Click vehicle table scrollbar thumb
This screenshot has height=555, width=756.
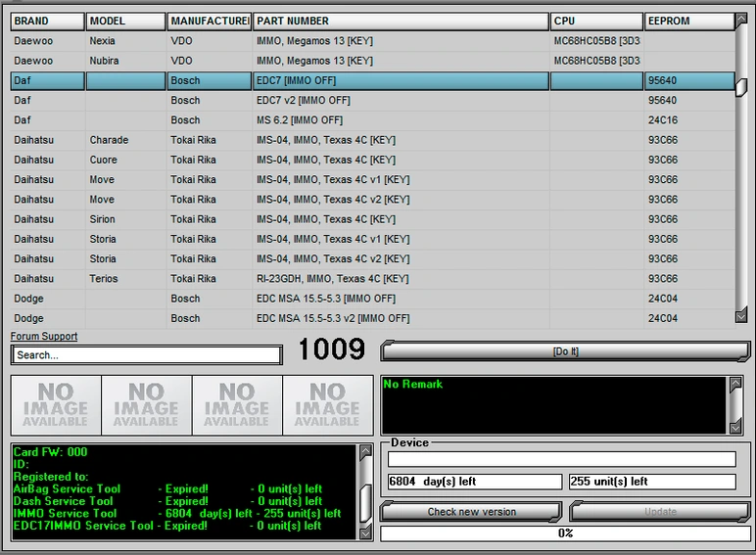741,87
